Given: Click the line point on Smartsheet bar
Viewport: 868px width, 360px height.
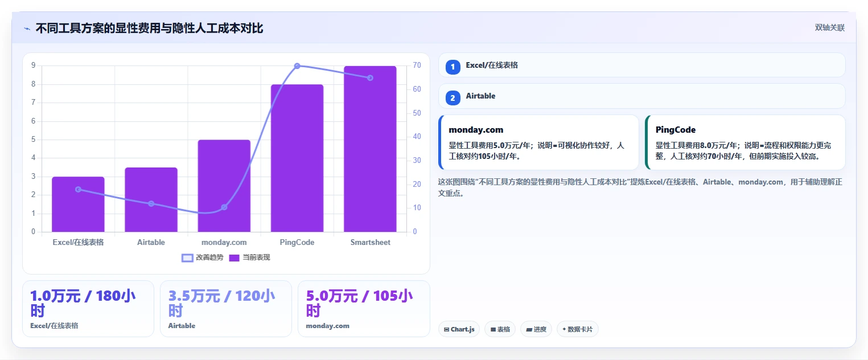Looking at the screenshot, I should coord(370,77).
